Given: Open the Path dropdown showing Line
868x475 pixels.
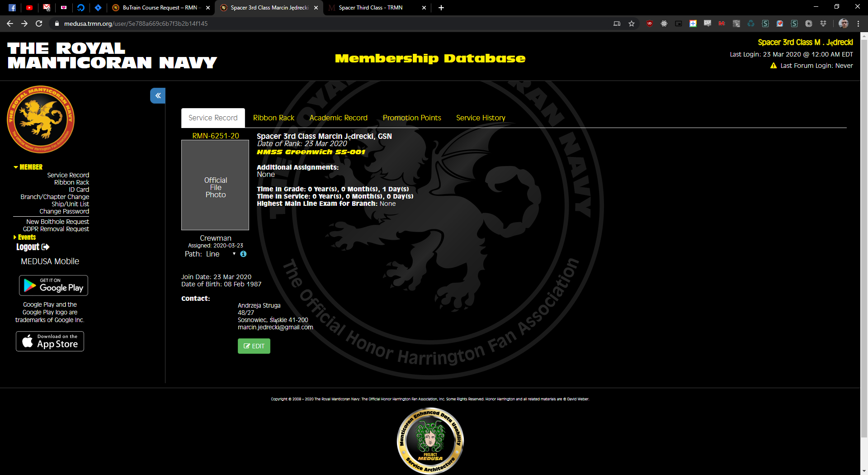Looking at the screenshot, I should click(x=221, y=254).
